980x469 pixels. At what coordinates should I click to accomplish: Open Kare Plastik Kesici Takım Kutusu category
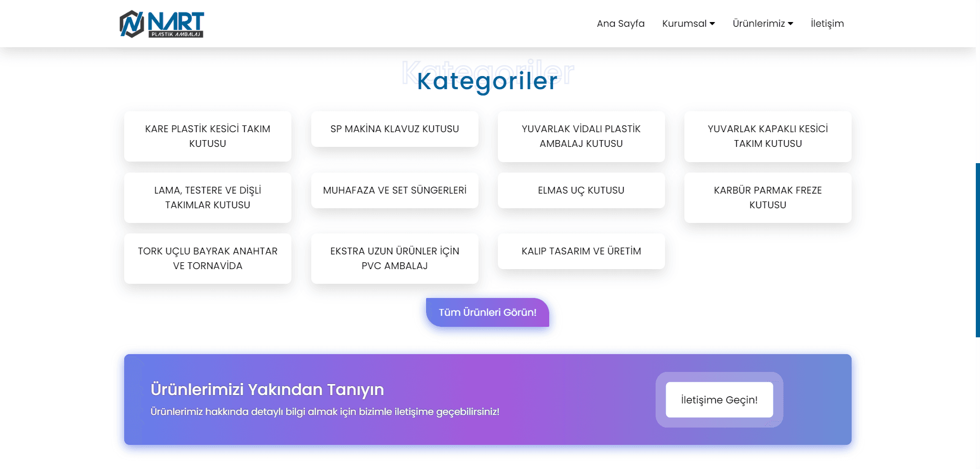point(208,136)
